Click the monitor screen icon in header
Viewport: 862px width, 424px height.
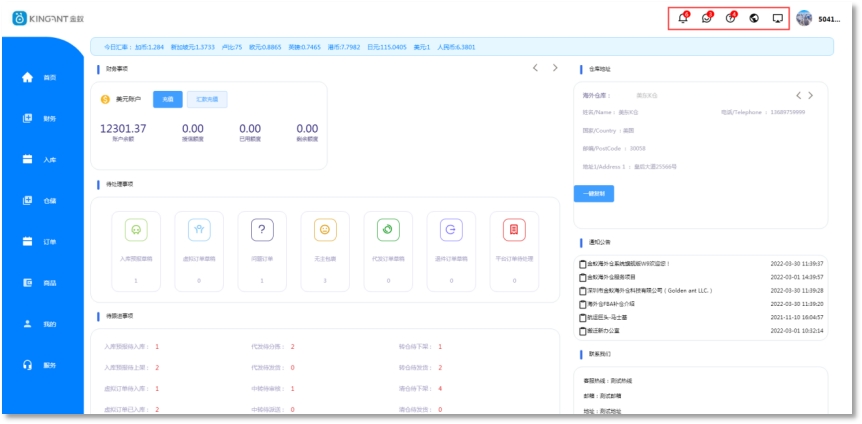(777, 18)
